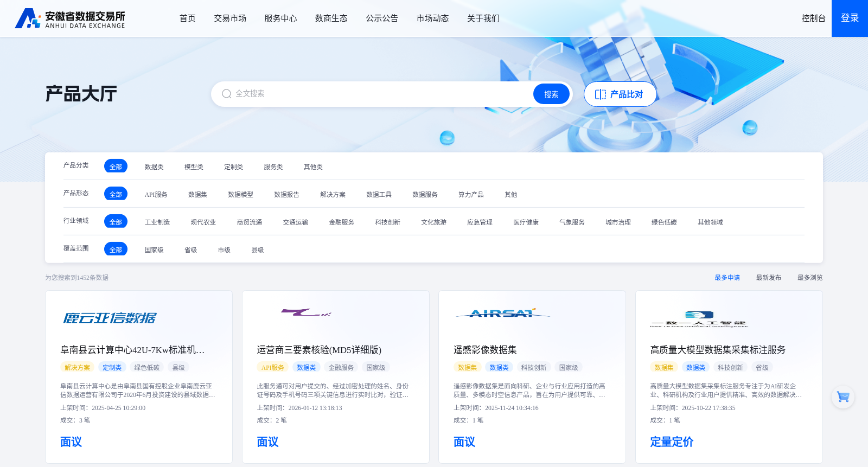
Task: Sort results by 最多浏览
Action: [810, 277]
